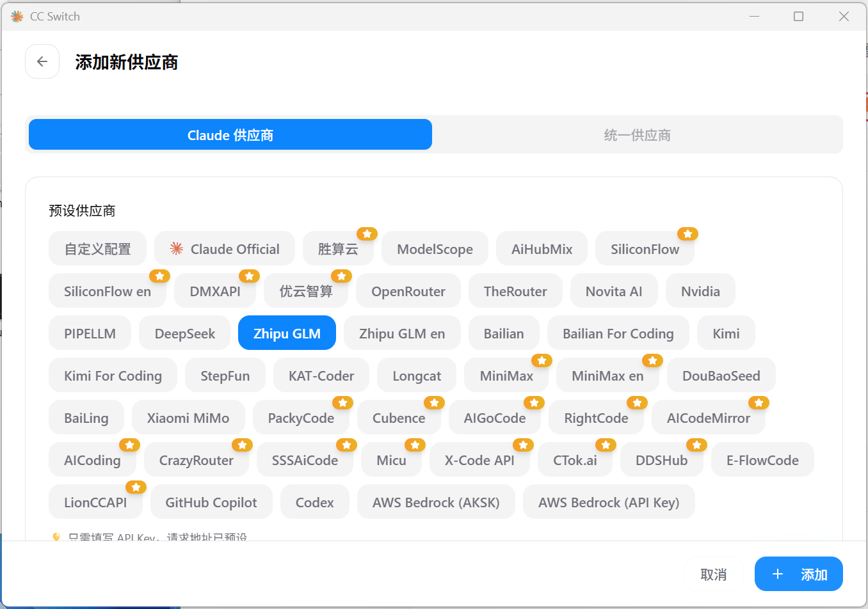868x609 pixels.
Task: Select the Nvidia preset
Action: point(700,290)
